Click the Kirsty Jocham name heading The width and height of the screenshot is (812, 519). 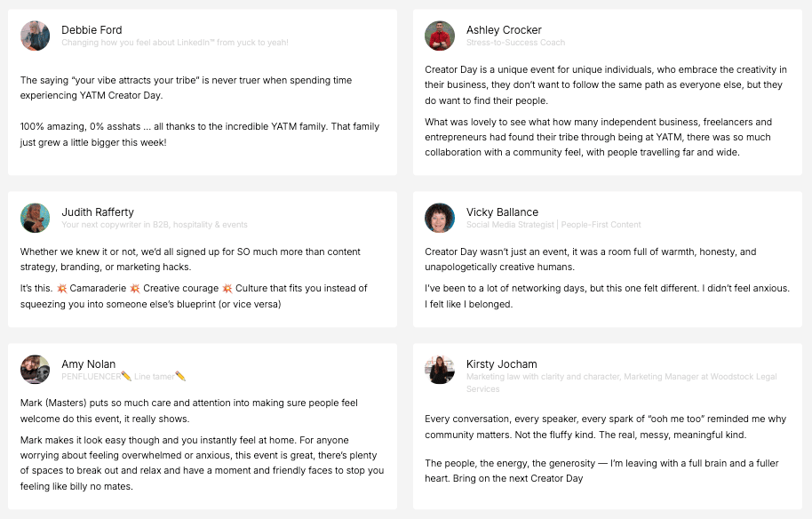[502, 364]
